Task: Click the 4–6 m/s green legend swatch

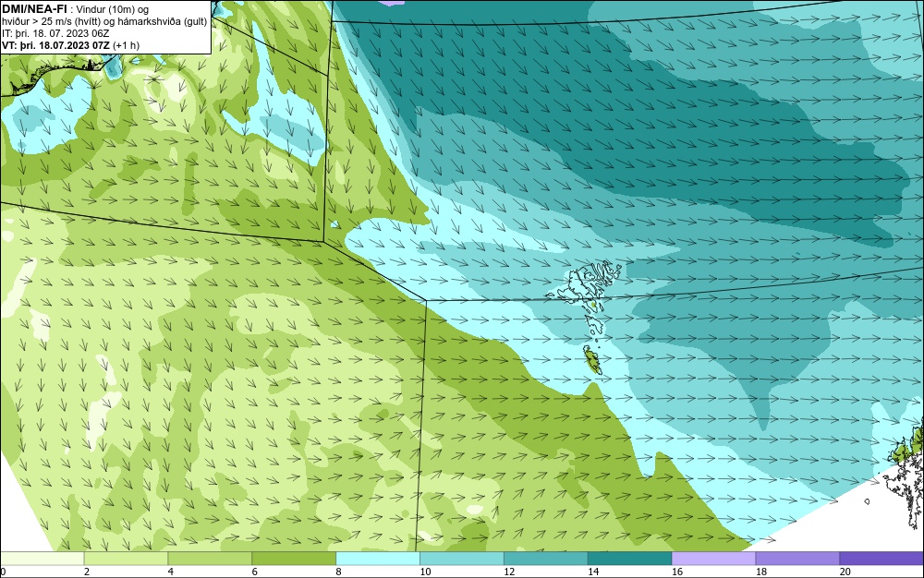Action: point(210,558)
